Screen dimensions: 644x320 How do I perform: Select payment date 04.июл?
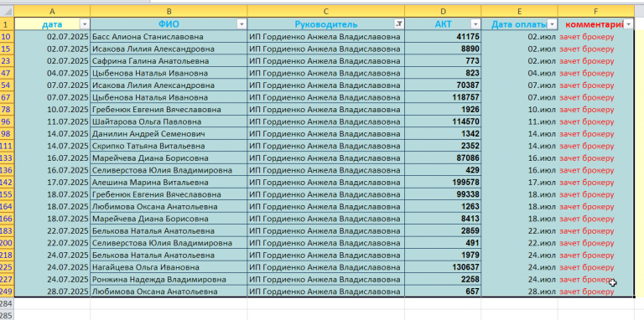point(520,74)
